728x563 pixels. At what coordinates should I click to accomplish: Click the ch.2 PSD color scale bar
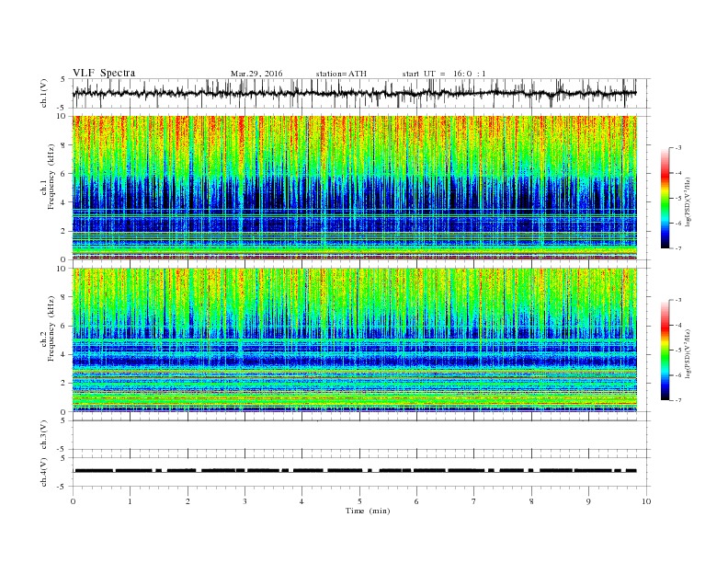pos(665,350)
